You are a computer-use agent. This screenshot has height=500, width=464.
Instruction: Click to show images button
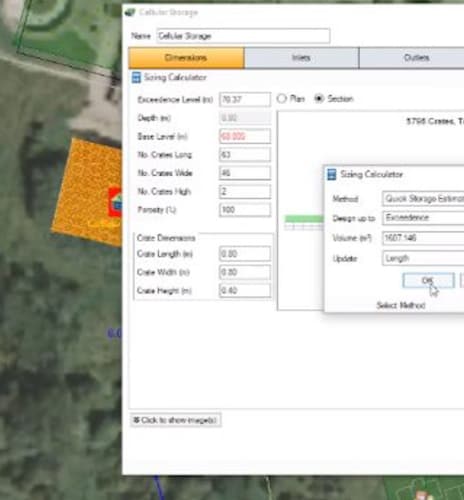coord(175,420)
